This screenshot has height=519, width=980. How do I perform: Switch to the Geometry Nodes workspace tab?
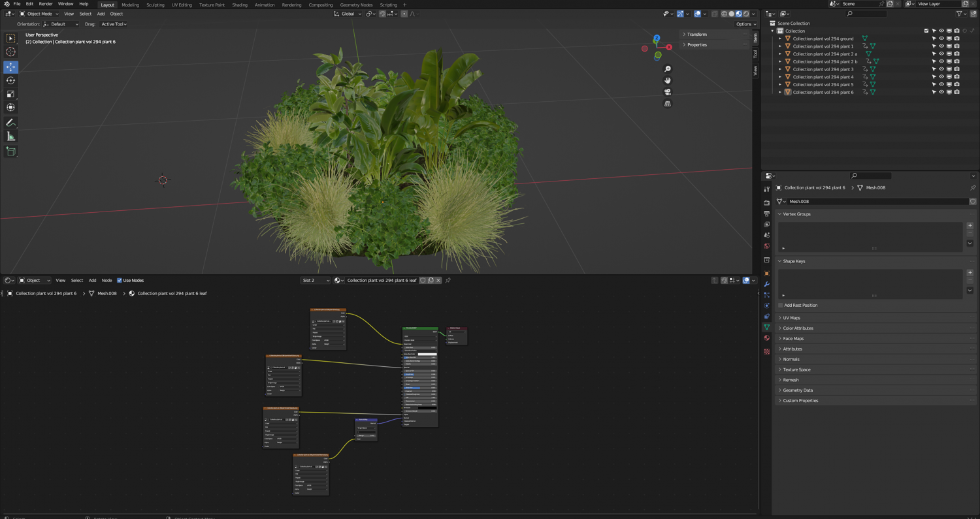point(356,5)
